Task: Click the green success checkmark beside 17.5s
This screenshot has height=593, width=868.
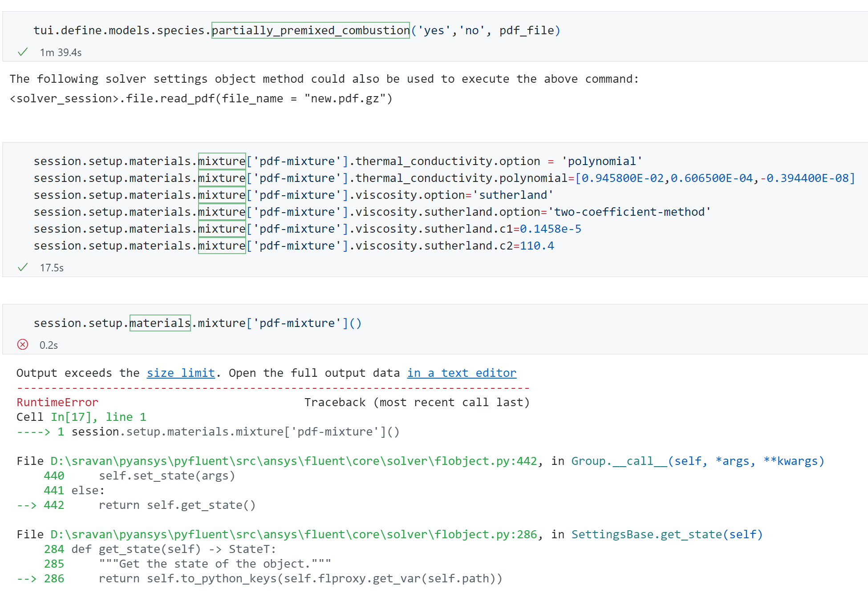Action: (x=23, y=267)
